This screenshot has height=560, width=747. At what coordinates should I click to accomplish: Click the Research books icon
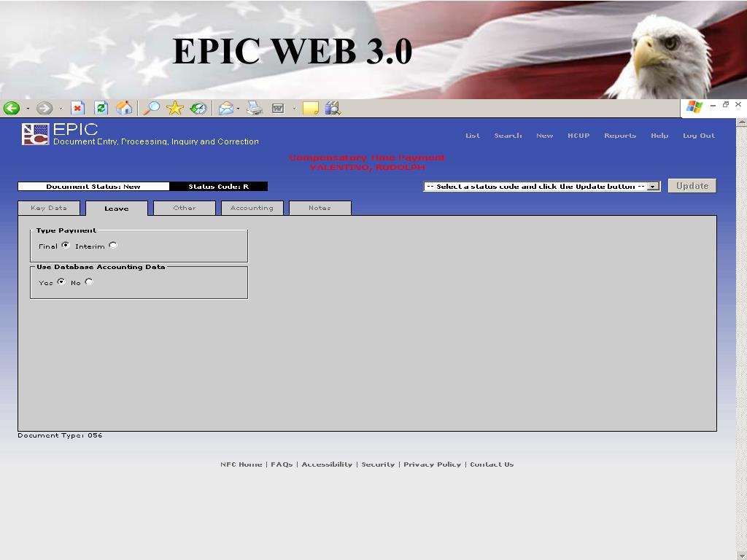point(333,108)
